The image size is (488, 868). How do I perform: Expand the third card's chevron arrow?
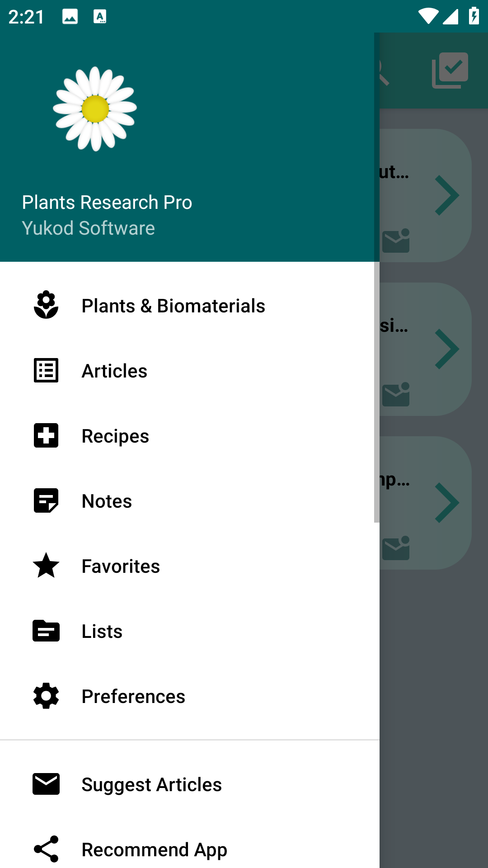447,503
